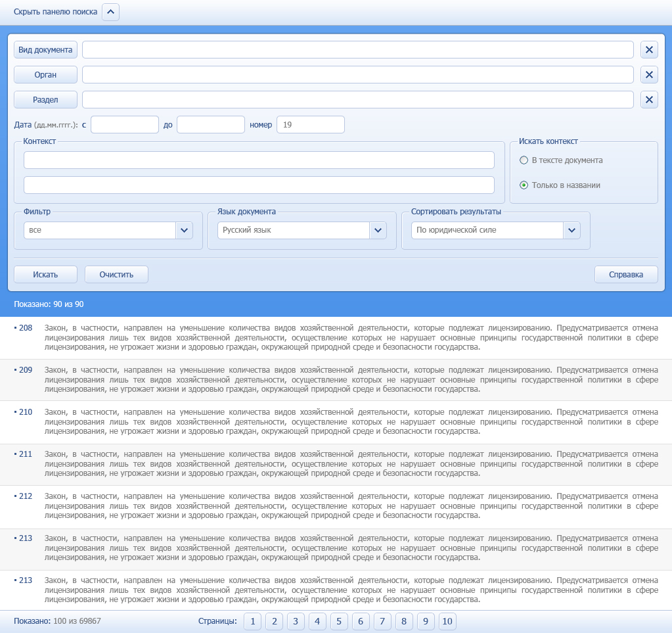Clear the Вид документа field with X
Screen dimensions: 672x633
(649, 50)
